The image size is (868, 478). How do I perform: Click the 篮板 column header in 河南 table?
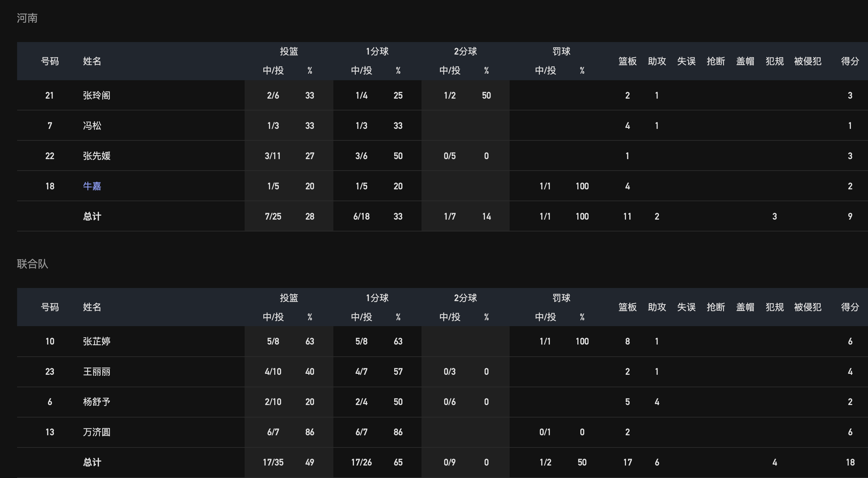[x=627, y=61]
